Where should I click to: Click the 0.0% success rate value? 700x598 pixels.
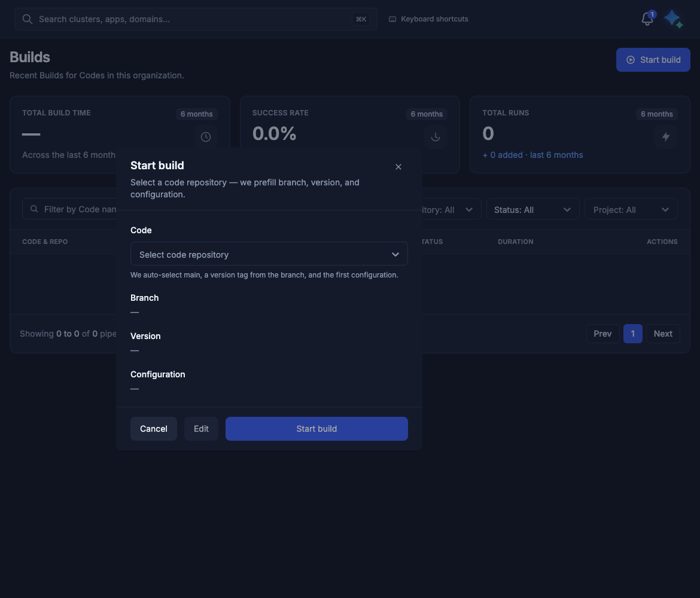coord(274,133)
